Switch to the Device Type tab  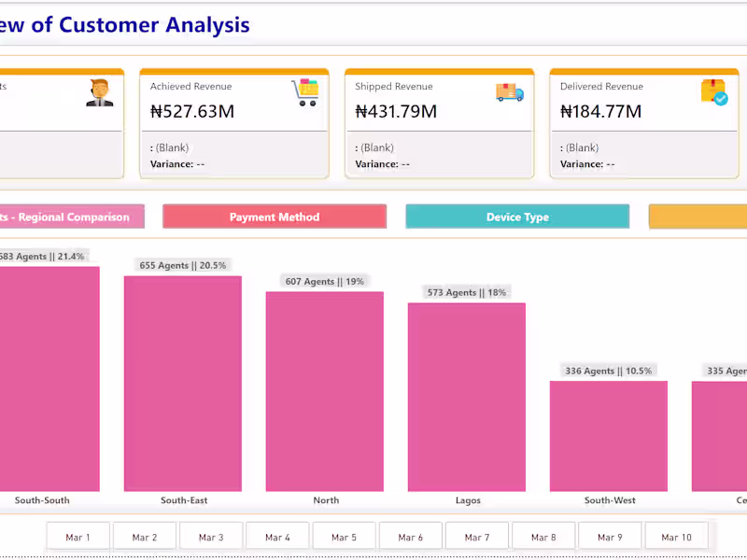tap(517, 217)
